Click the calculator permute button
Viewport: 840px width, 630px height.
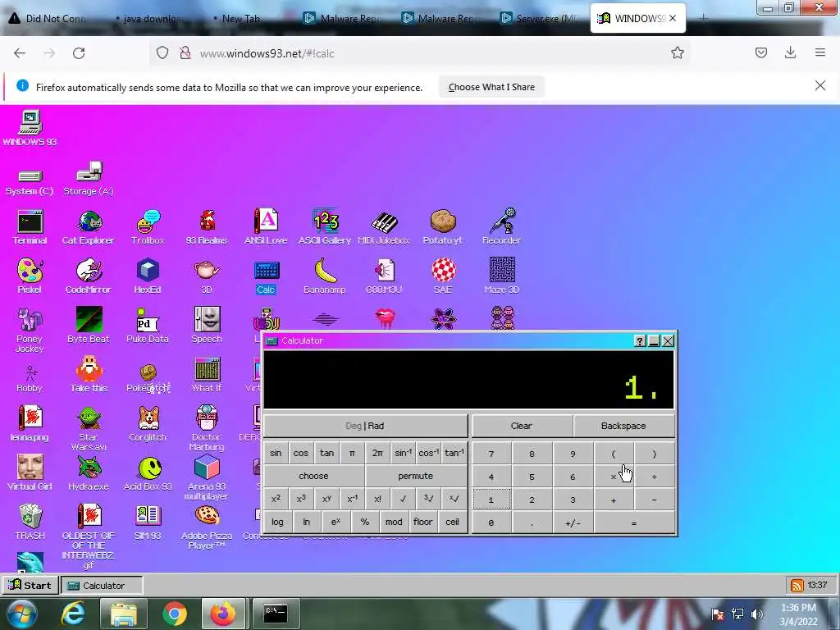click(x=416, y=476)
